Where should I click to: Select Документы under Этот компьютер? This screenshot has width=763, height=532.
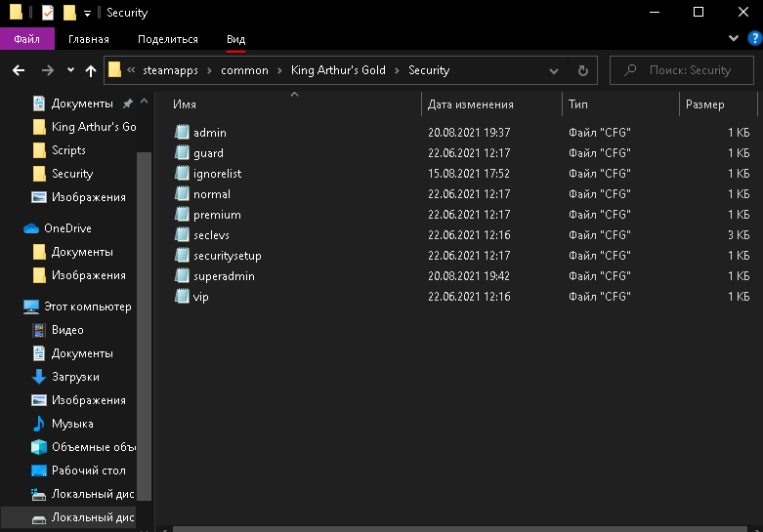[x=82, y=353]
